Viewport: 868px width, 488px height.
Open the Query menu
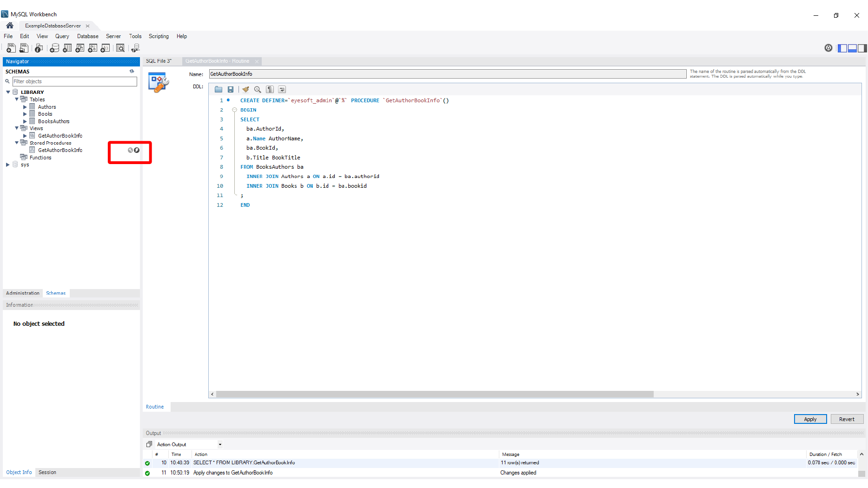click(62, 36)
